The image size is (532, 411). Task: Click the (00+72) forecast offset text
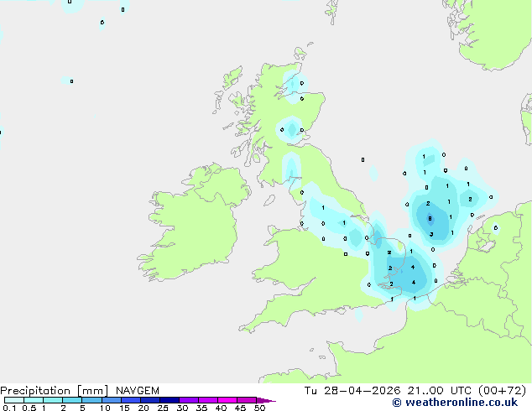point(502,391)
